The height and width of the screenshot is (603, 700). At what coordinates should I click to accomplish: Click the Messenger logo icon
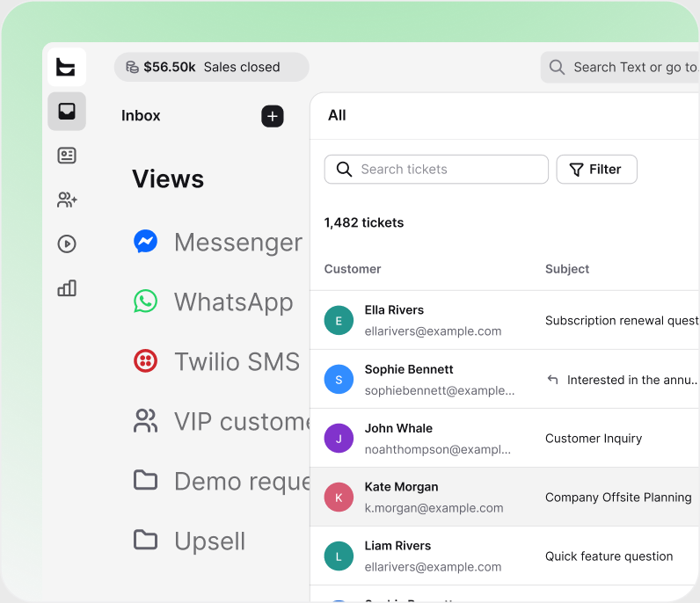[145, 242]
